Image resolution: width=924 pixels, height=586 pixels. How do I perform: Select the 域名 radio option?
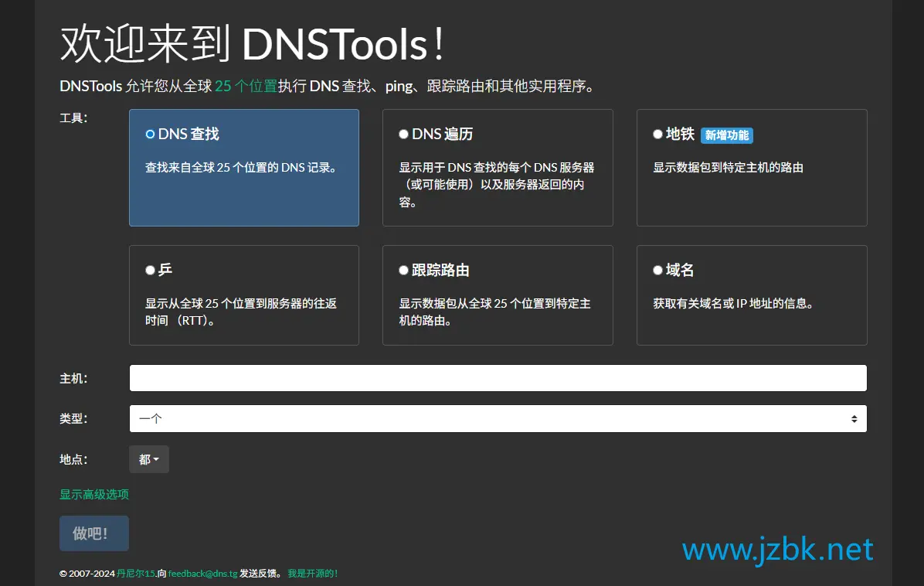pos(657,270)
